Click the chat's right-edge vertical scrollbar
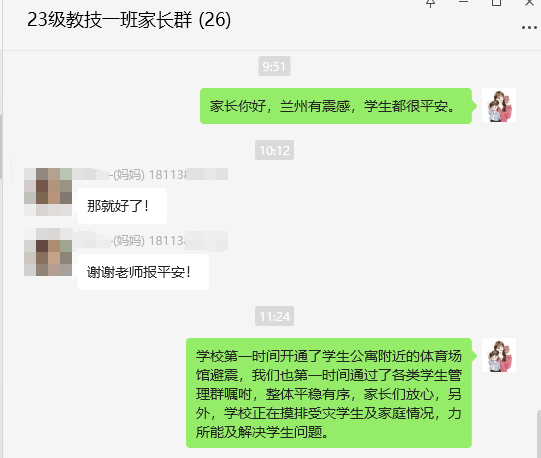541x458 pixels. tap(539, 434)
